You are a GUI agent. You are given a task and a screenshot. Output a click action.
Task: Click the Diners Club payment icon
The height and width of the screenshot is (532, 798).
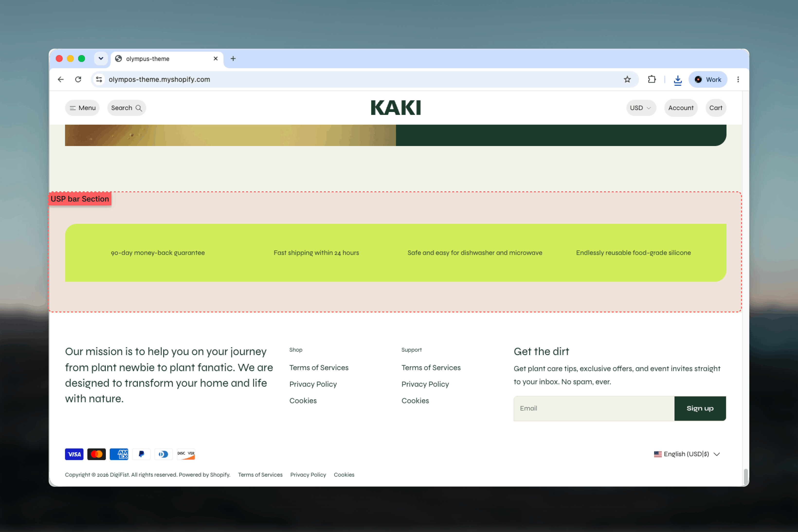click(163, 454)
